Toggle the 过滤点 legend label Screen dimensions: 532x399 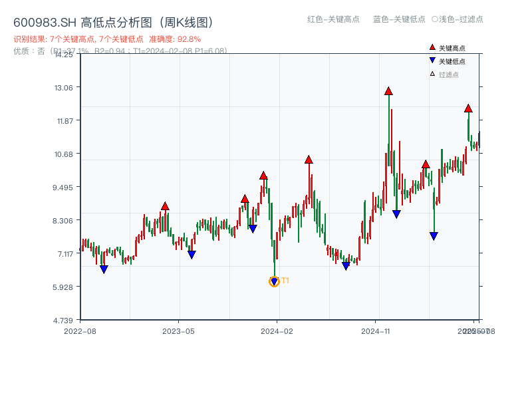(448, 74)
